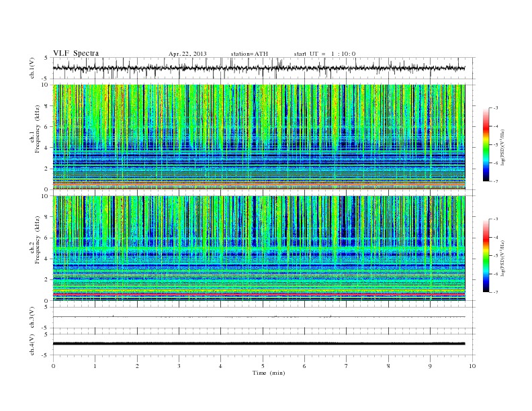Select the "Time (min)" x-axis label
This screenshot has height=411, width=532.
[x=269, y=373]
